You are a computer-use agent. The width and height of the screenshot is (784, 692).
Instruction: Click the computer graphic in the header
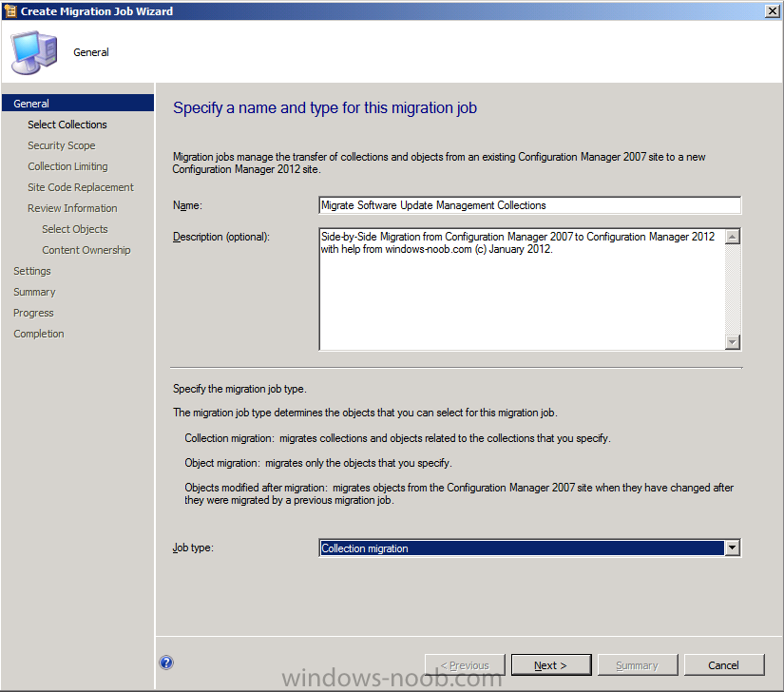point(34,52)
